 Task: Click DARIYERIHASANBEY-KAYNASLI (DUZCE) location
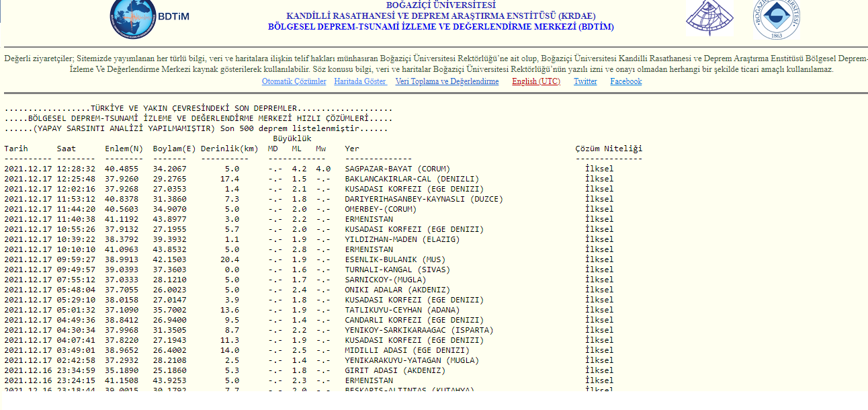click(424, 199)
